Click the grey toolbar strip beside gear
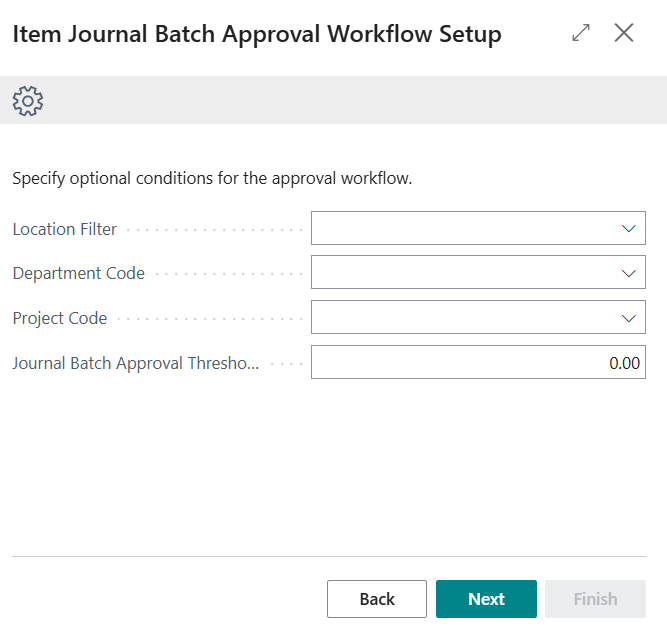667x638 pixels. click(x=350, y=100)
